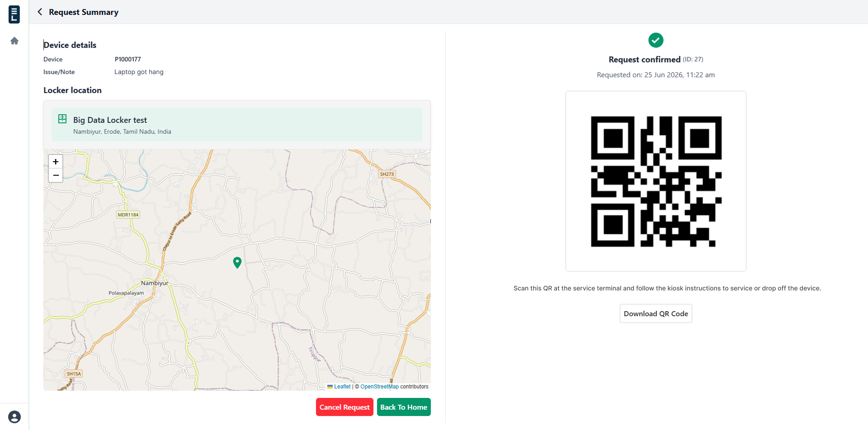868x430 pixels.
Task: Click the 'Requested on: 25 Jun 2026' timestamp
Action: pyautogui.click(x=656, y=75)
